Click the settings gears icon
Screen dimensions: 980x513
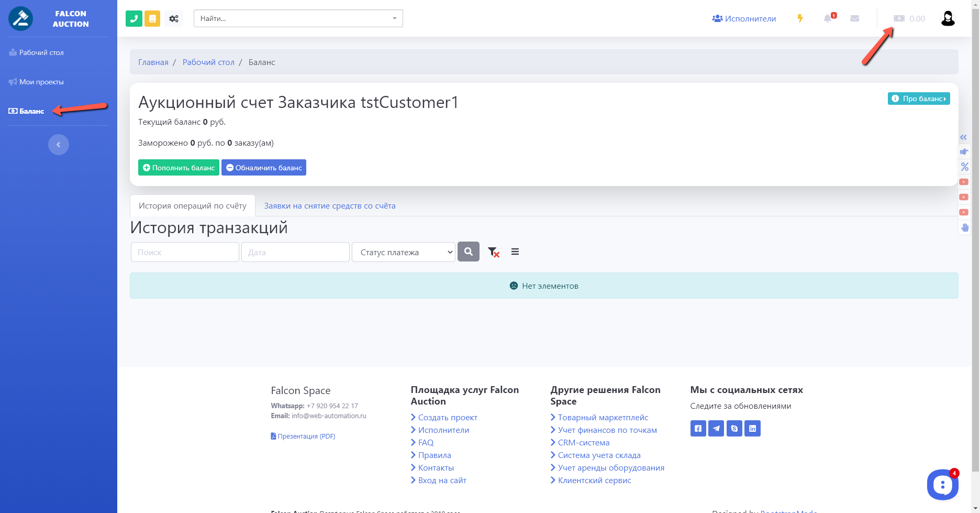[174, 18]
